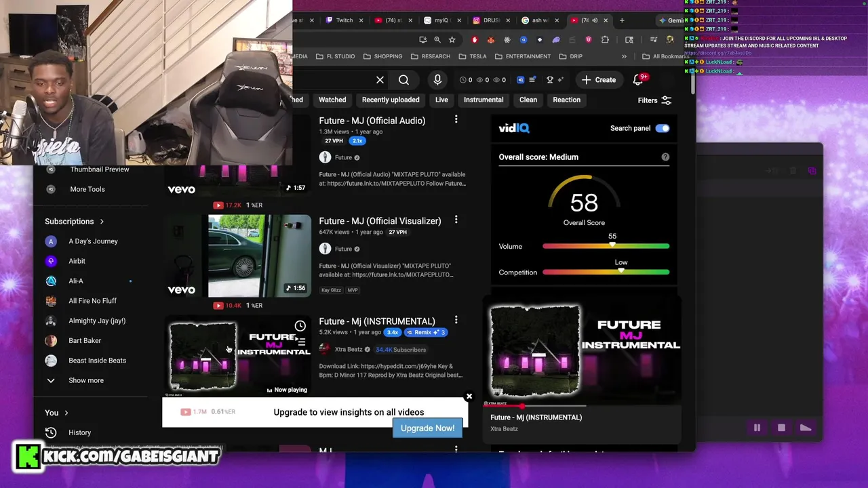Select the Instrumental filter chip

click(484, 100)
